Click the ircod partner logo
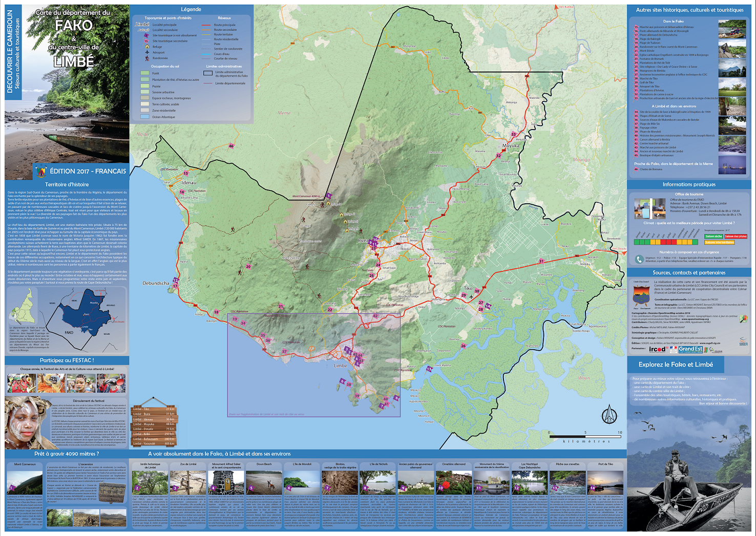This screenshot has width=756, height=536. [657, 349]
